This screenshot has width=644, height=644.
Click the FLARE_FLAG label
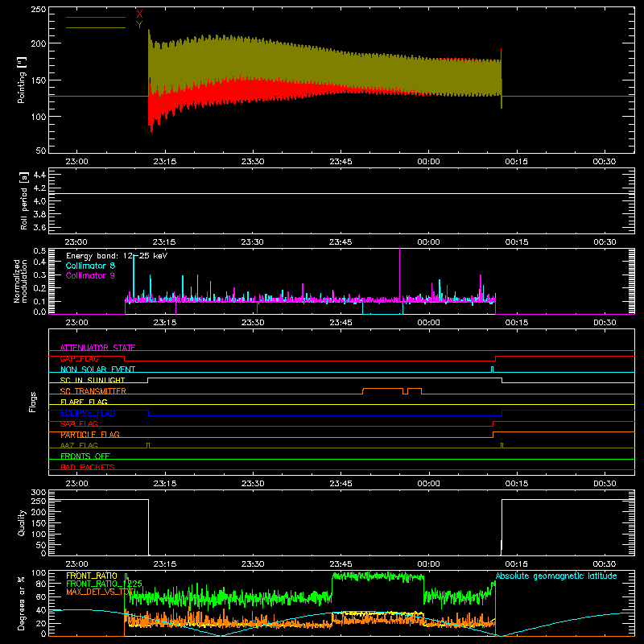tap(84, 402)
